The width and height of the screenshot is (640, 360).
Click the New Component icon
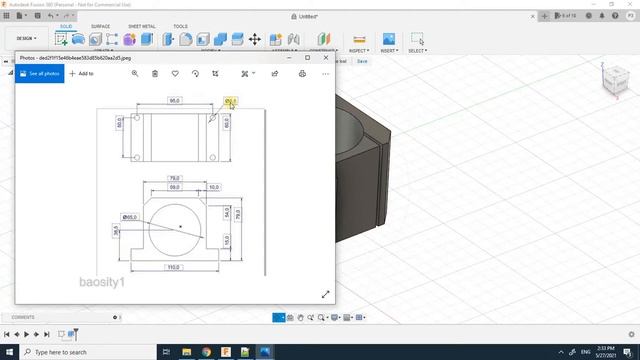[276, 39]
